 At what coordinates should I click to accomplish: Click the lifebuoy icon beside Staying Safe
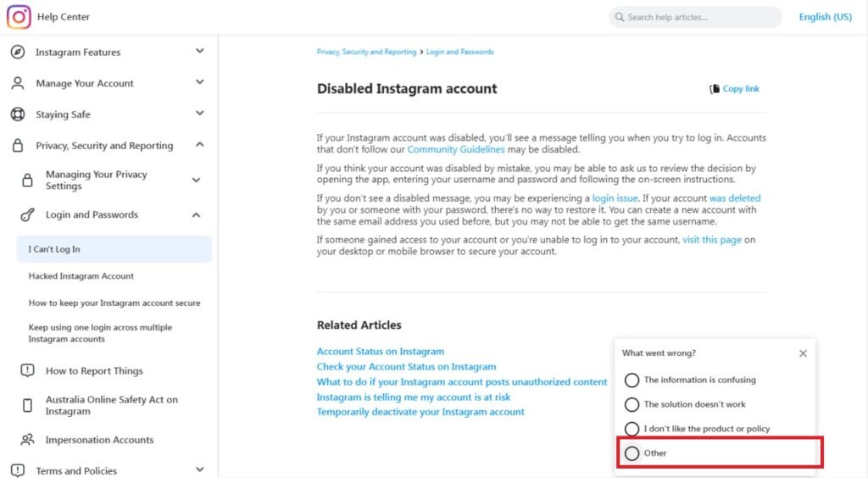18,114
